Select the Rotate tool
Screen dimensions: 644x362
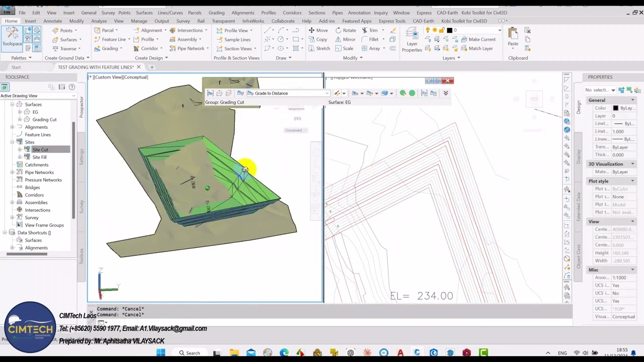click(x=345, y=30)
